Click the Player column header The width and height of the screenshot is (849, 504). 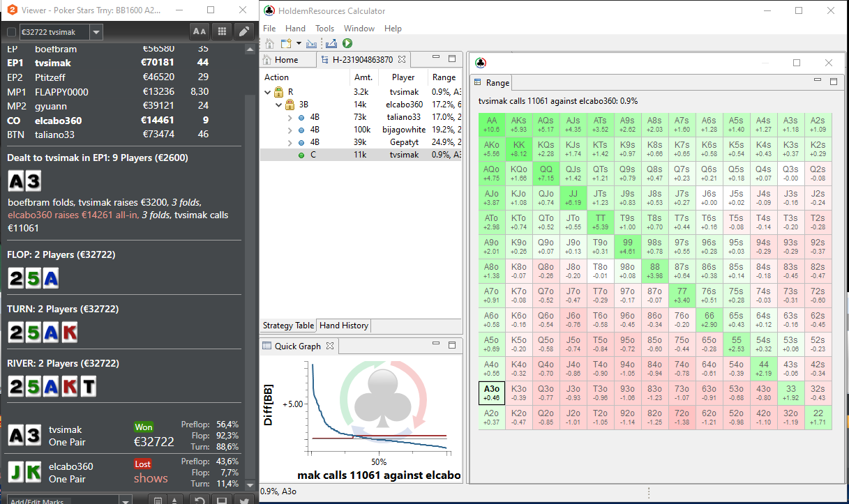coord(403,77)
